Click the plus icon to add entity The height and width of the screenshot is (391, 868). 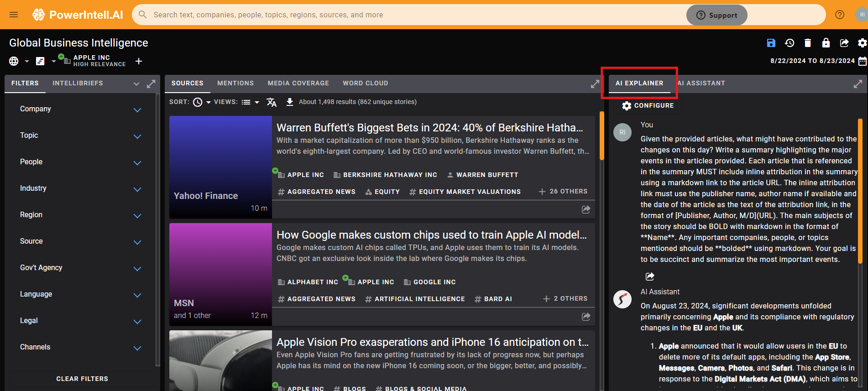139,61
